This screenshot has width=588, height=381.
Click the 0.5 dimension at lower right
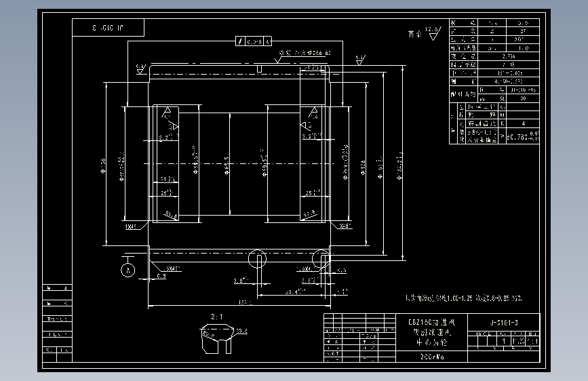click(x=342, y=270)
